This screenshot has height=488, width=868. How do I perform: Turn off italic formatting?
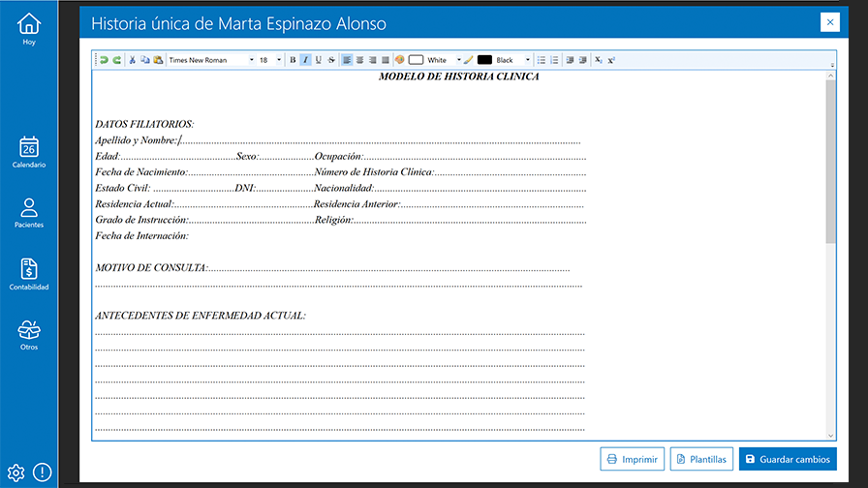point(305,60)
